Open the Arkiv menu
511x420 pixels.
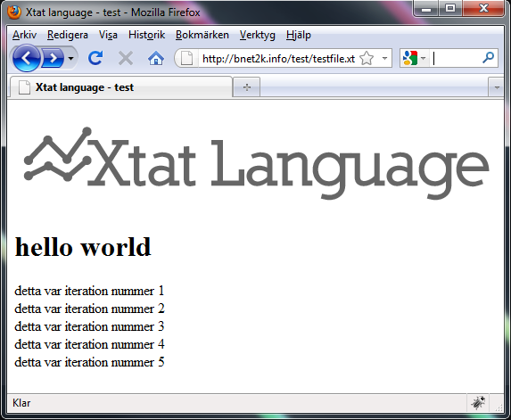(x=24, y=35)
